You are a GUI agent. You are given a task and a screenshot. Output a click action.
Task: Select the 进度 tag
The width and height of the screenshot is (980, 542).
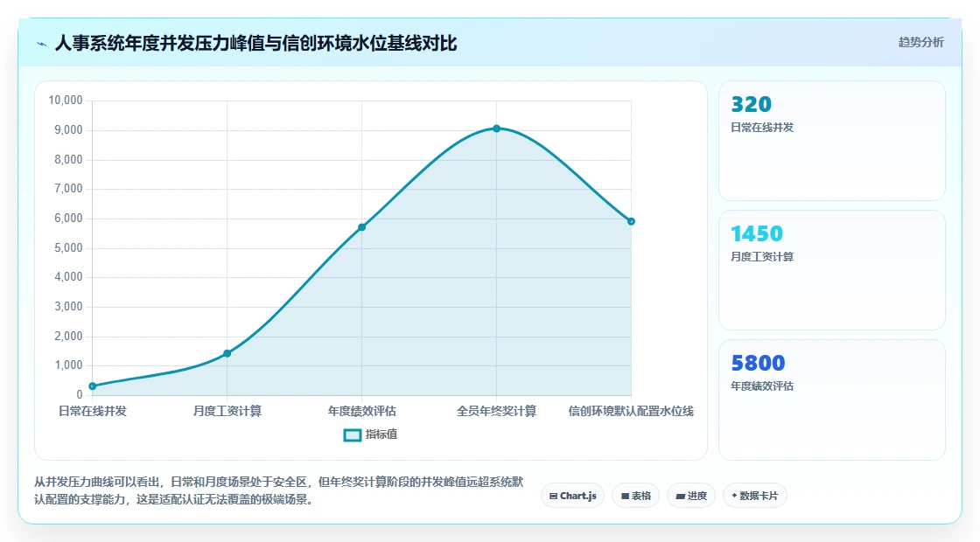(691, 496)
